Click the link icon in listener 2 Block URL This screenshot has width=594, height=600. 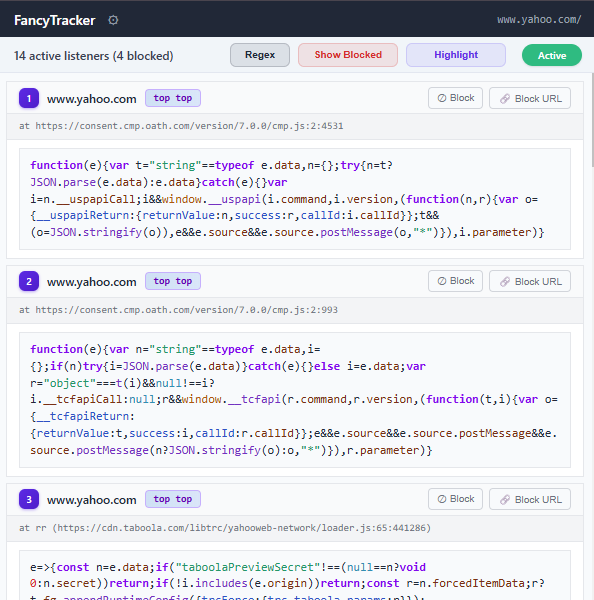click(x=505, y=282)
